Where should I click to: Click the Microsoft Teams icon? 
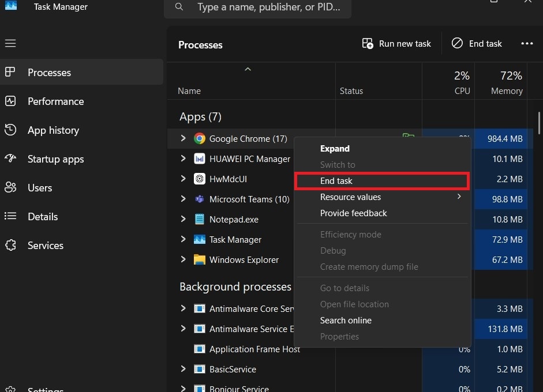(200, 199)
